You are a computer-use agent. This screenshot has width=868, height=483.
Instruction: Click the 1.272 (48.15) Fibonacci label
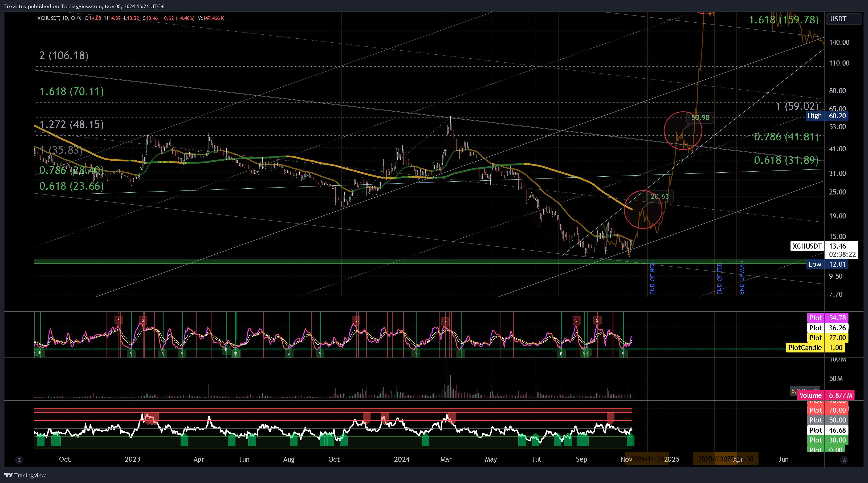[x=71, y=124]
